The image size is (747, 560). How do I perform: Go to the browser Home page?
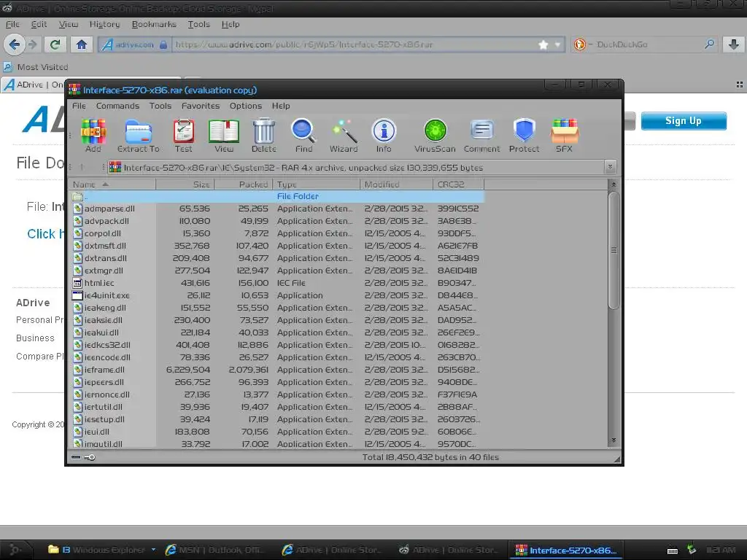point(82,44)
